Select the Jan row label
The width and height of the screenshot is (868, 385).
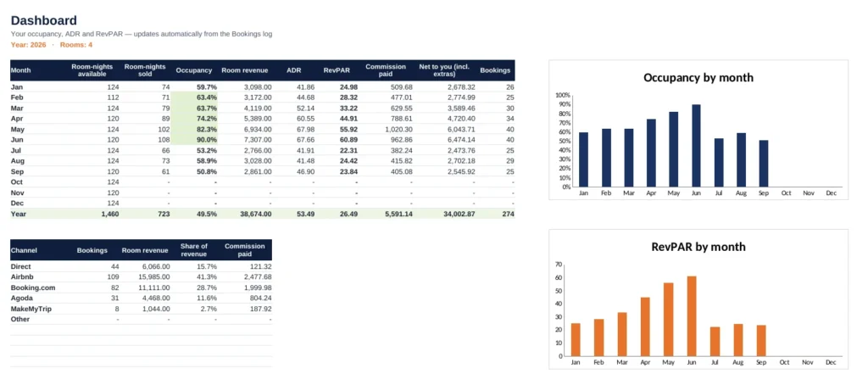16,87
